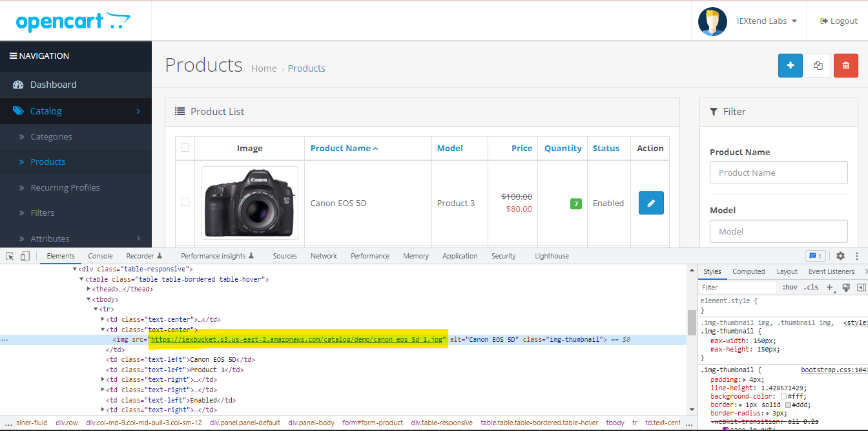Click the Product Name filter field
Image resolution: width=868 pixels, height=431 pixels.
click(779, 173)
